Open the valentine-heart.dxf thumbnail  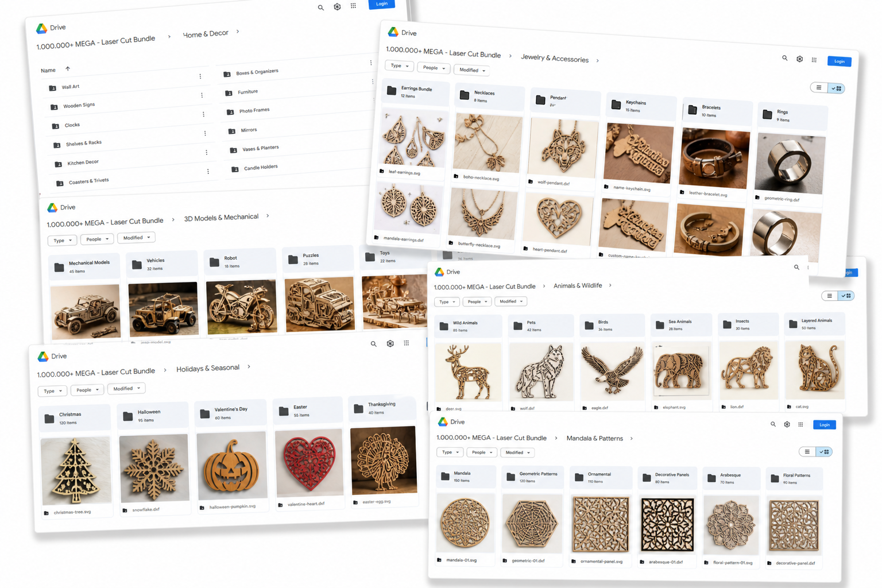click(x=310, y=462)
